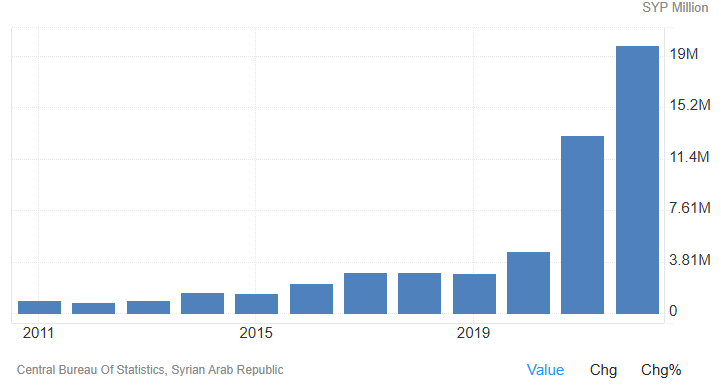Click the bar above the 2015 label
The image size is (721, 386).
[x=257, y=304]
